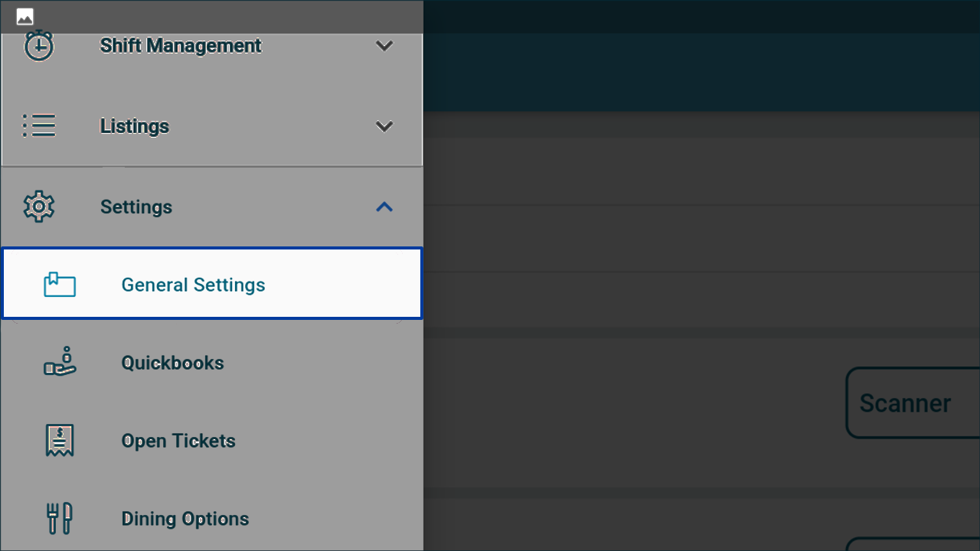Click the Scanner button

click(913, 403)
